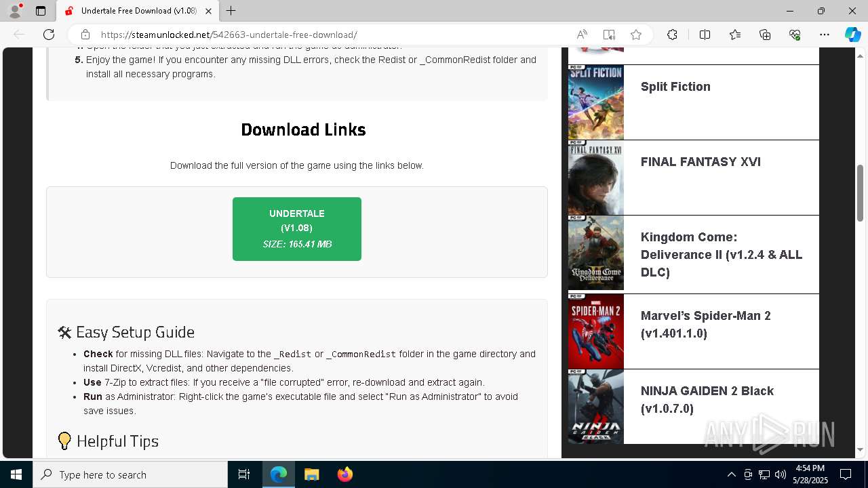Click the page vertical scrollbar thumb
The height and width of the screenshot is (488, 868).
tap(861, 192)
